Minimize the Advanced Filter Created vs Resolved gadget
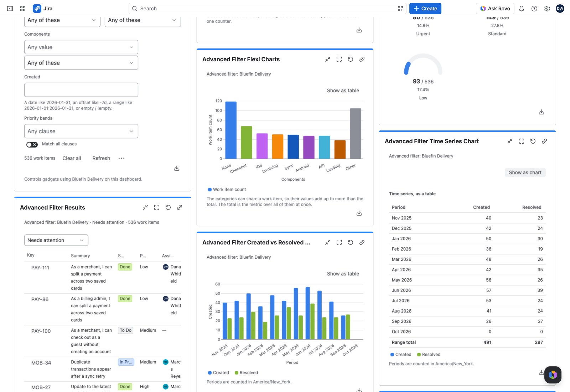The width and height of the screenshot is (570, 392). (x=328, y=242)
